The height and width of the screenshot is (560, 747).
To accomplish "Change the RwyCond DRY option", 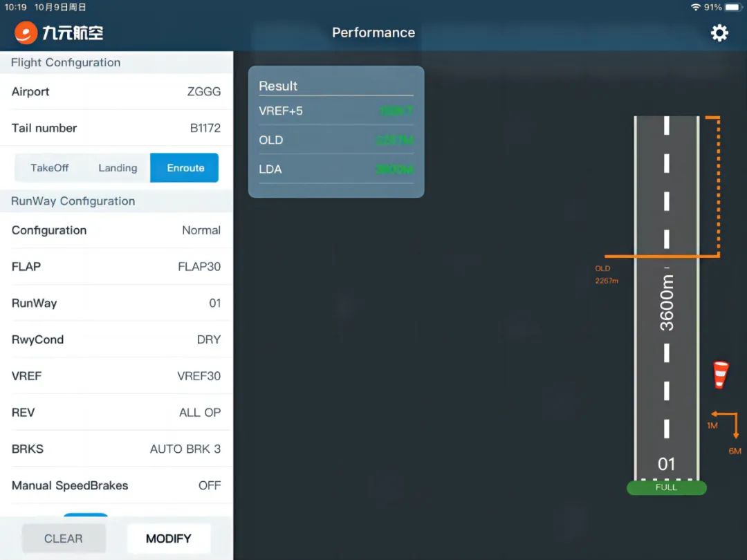I will tap(116, 340).
